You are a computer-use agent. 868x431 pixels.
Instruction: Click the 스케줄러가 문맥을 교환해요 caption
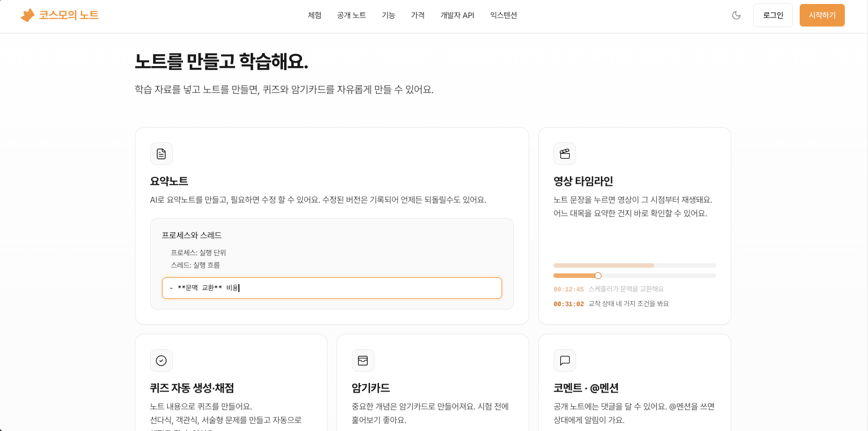(x=626, y=289)
